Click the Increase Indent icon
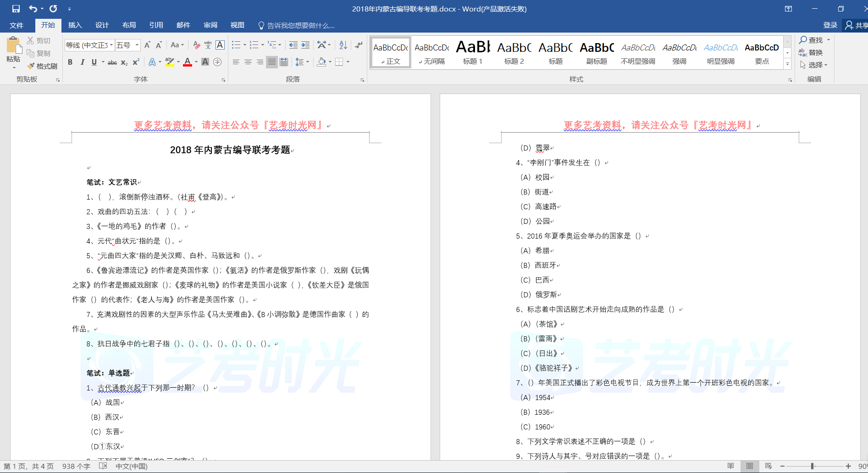This screenshot has width=868, height=473. tap(305, 45)
